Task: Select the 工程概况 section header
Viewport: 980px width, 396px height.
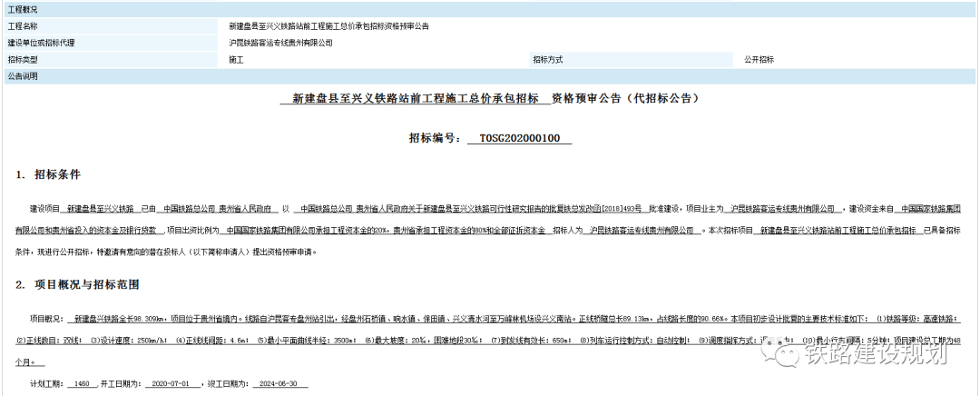Action: [25, 10]
